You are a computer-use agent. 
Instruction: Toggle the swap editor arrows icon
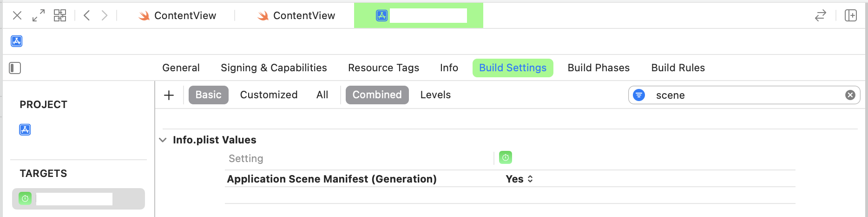[x=821, y=15]
